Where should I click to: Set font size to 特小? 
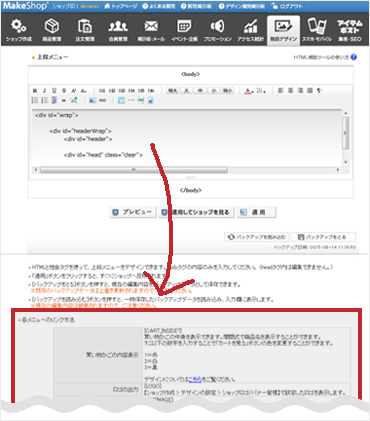coord(228,91)
